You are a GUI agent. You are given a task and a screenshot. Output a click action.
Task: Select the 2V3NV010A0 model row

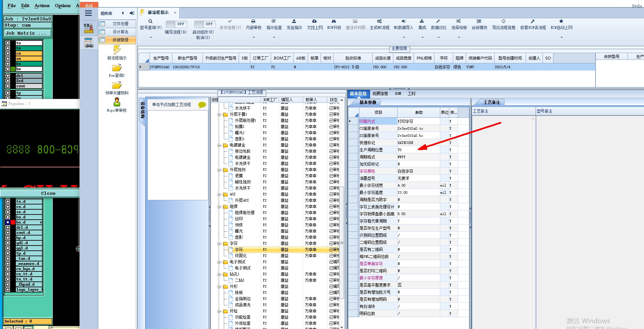point(367,67)
